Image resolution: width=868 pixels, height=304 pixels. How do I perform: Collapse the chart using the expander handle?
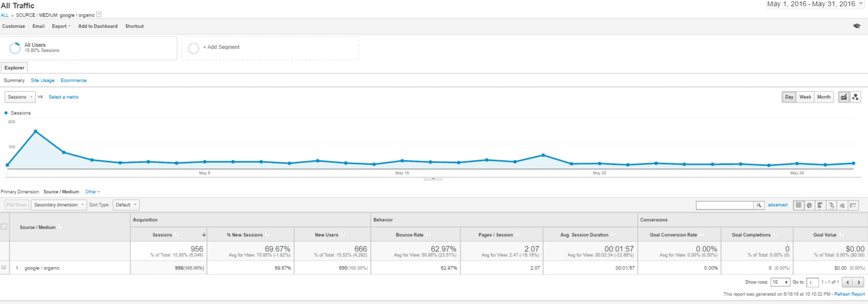point(433,179)
